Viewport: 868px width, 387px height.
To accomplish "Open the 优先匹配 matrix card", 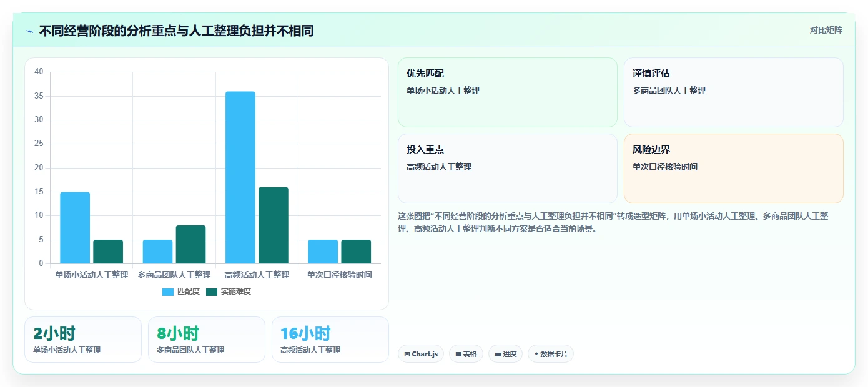I will 508,92.
